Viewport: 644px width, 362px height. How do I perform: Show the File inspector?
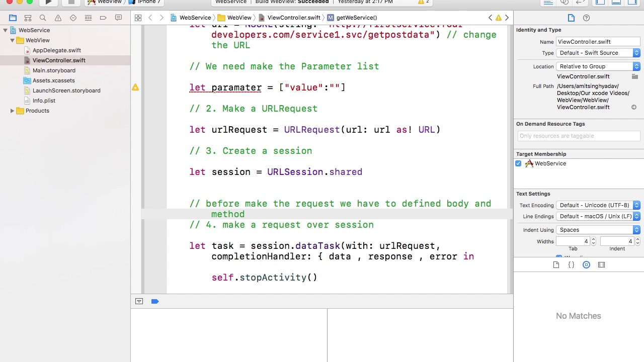(x=571, y=18)
